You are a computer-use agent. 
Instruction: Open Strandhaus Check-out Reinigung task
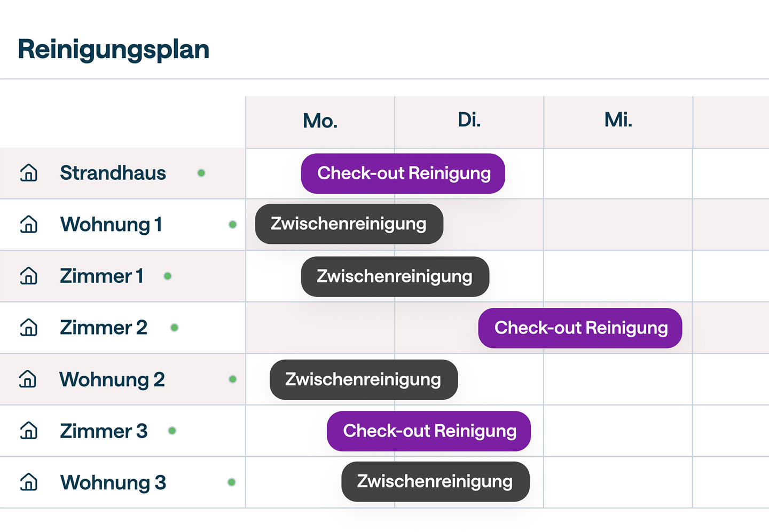(x=403, y=173)
